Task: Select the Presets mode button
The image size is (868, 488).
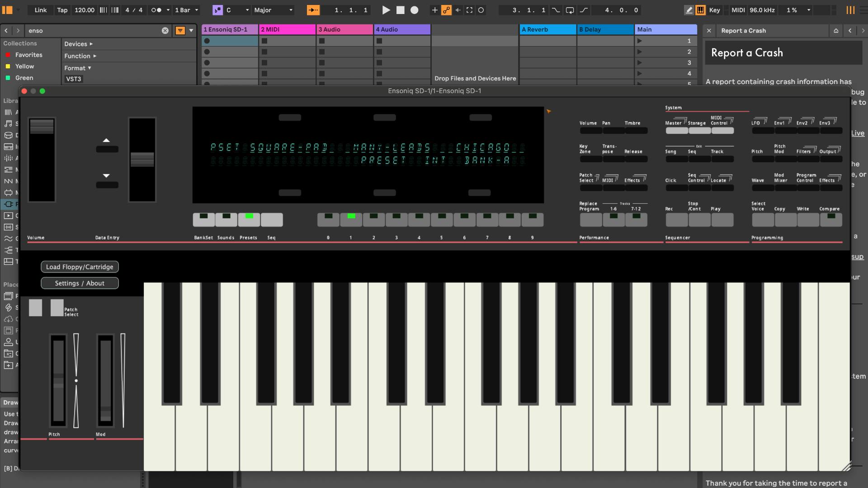Action: tap(249, 220)
